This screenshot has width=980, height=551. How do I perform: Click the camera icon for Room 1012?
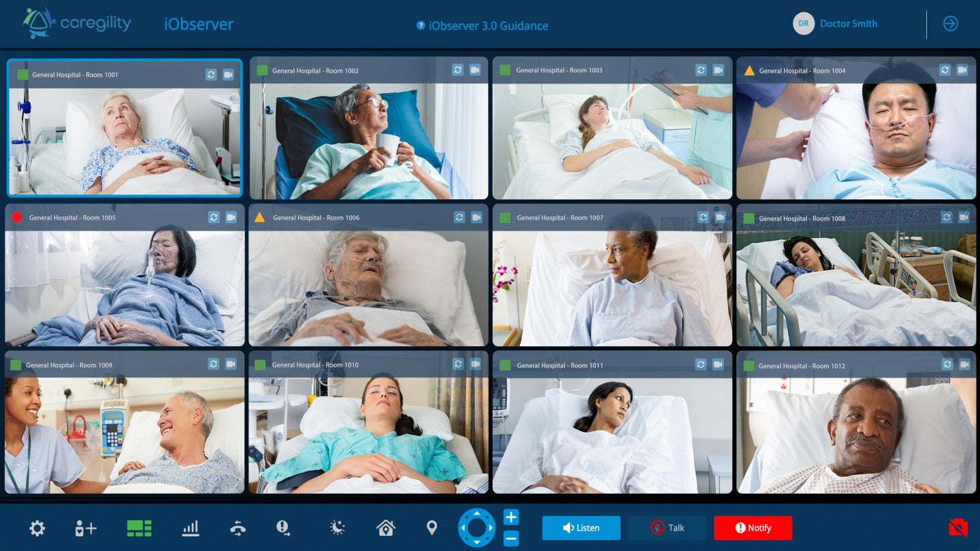[x=964, y=365]
